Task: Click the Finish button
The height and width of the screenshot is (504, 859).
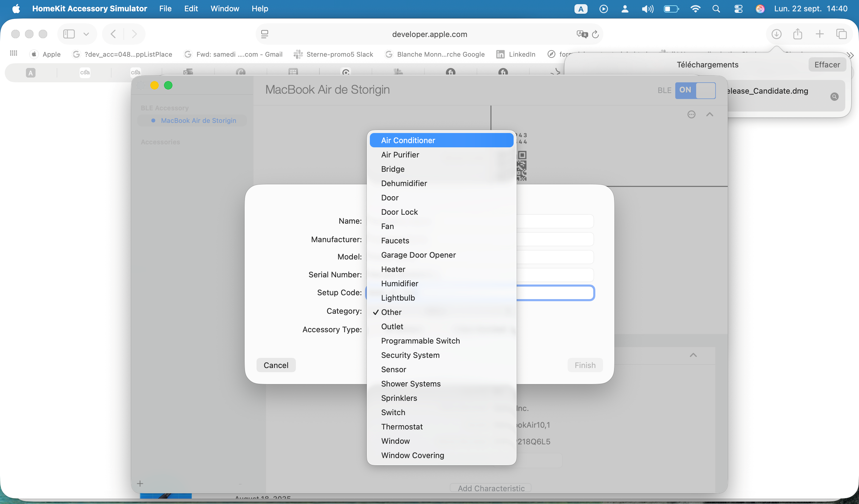Action: (x=585, y=365)
